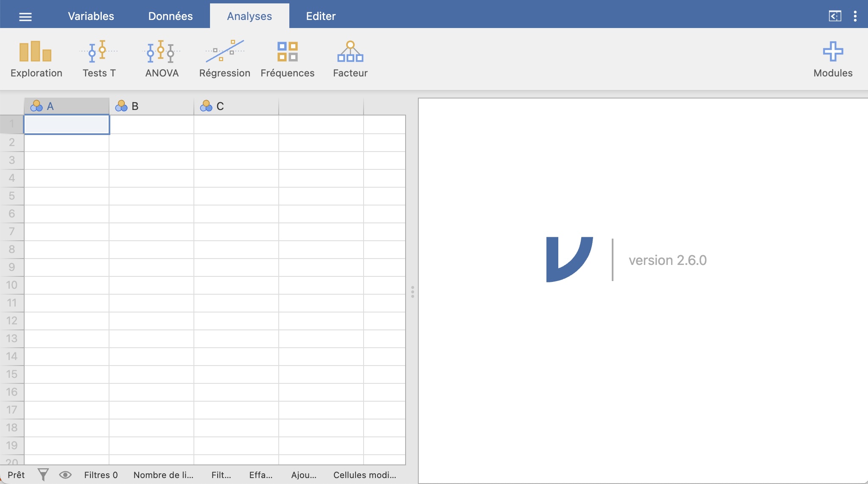Click the three-dot options menu icon
868x484 pixels.
pyautogui.click(x=855, y=16)
